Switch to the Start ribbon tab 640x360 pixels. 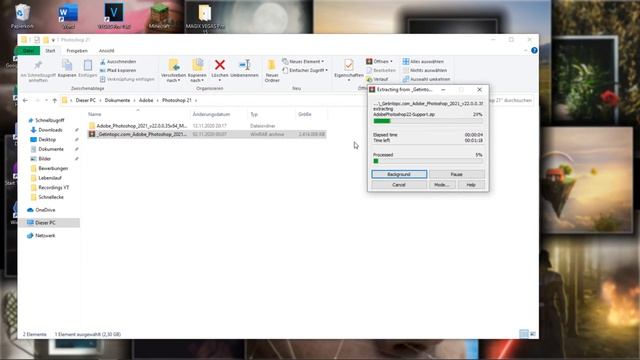point(50,51)
